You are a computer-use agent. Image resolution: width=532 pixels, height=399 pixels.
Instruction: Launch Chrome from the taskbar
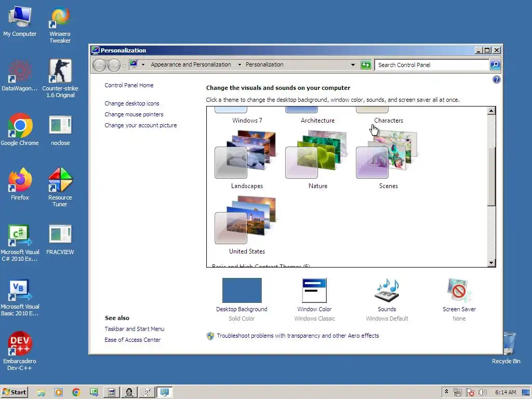76,393
